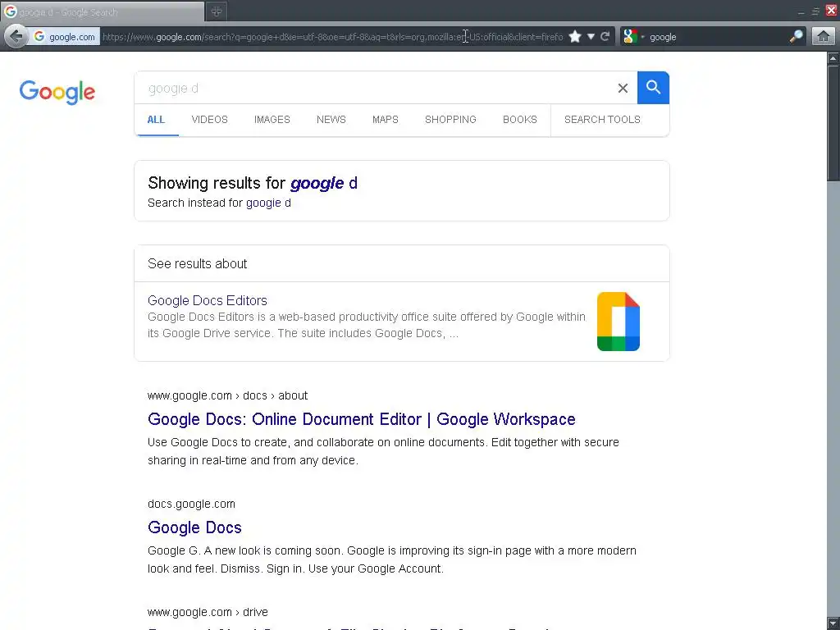
Task: Go to the browser home page icon
Action: click(x=824, y=36)
